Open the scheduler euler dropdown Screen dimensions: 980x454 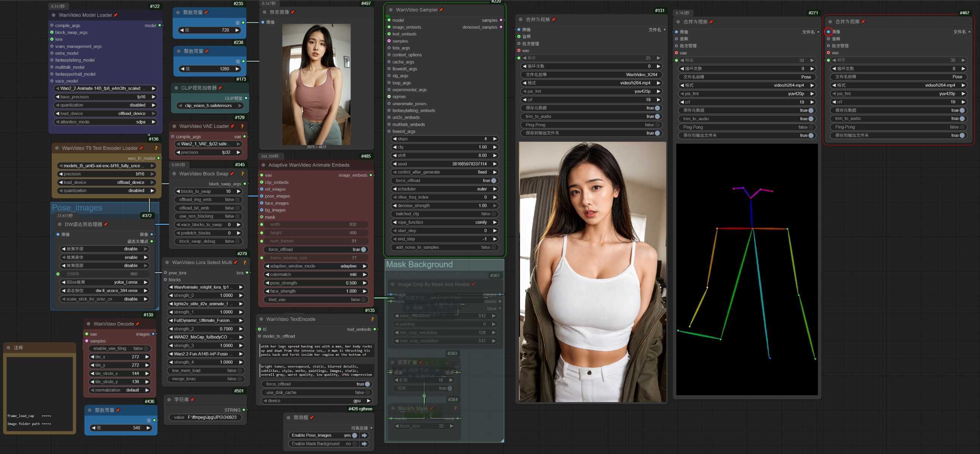tap(444, 189)
